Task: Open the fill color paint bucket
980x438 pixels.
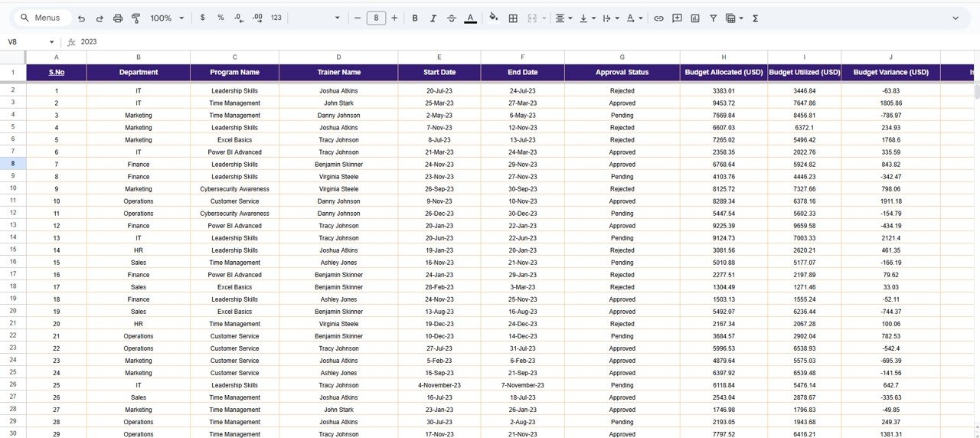Action: (493, 18)
